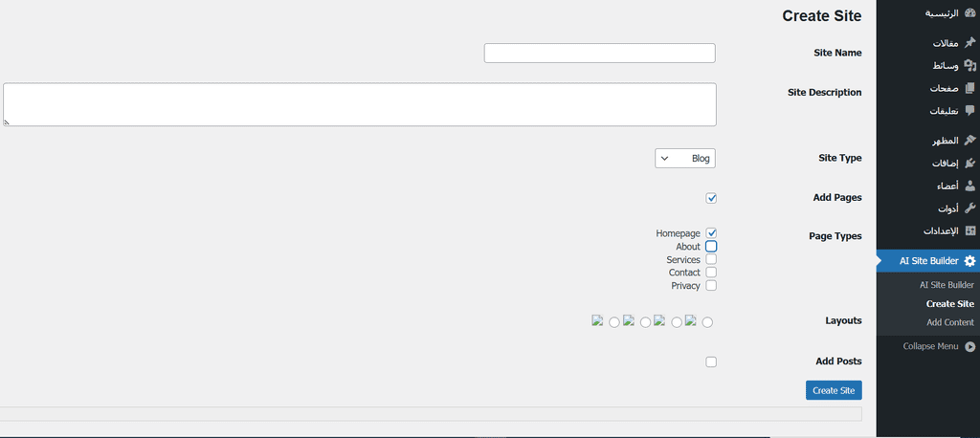Click the Settings (الإعدادات) sliders icon

click(969, 230)
